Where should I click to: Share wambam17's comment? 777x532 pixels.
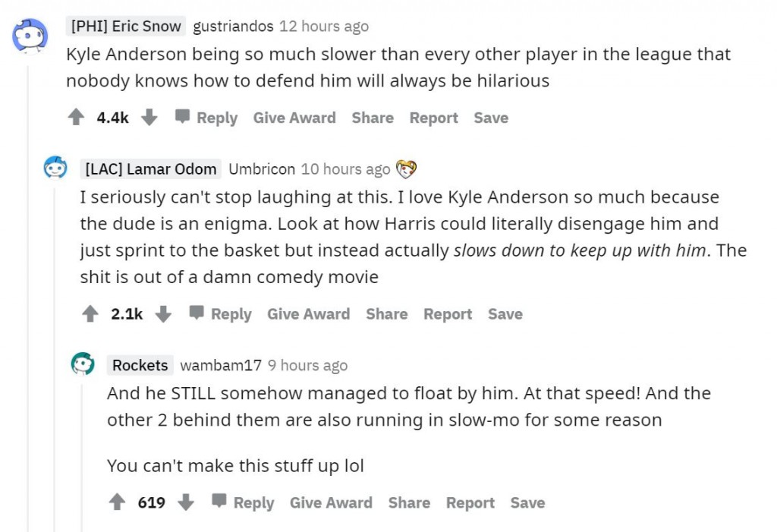click(x=409, y=502)
